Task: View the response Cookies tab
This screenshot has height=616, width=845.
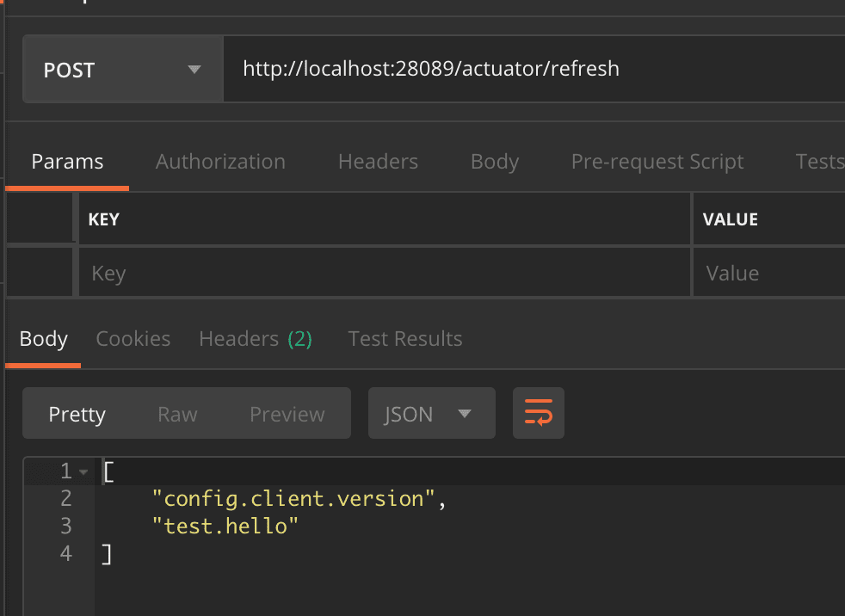Action: pos(133,339)
